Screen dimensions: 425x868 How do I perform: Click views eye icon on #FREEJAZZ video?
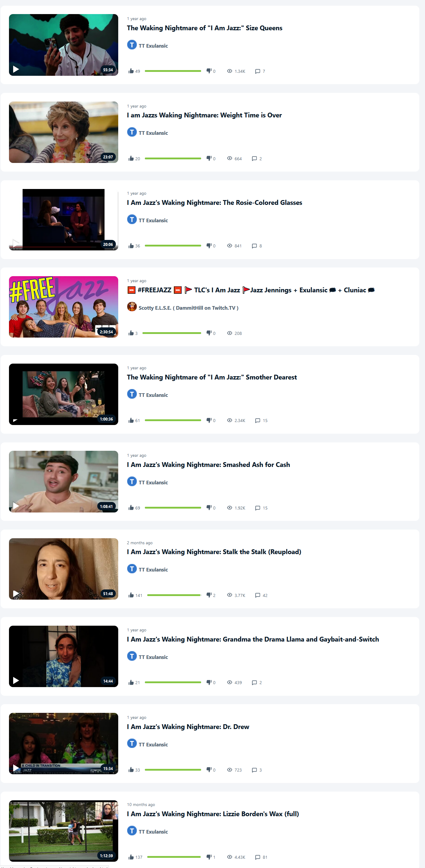point(230,333)
